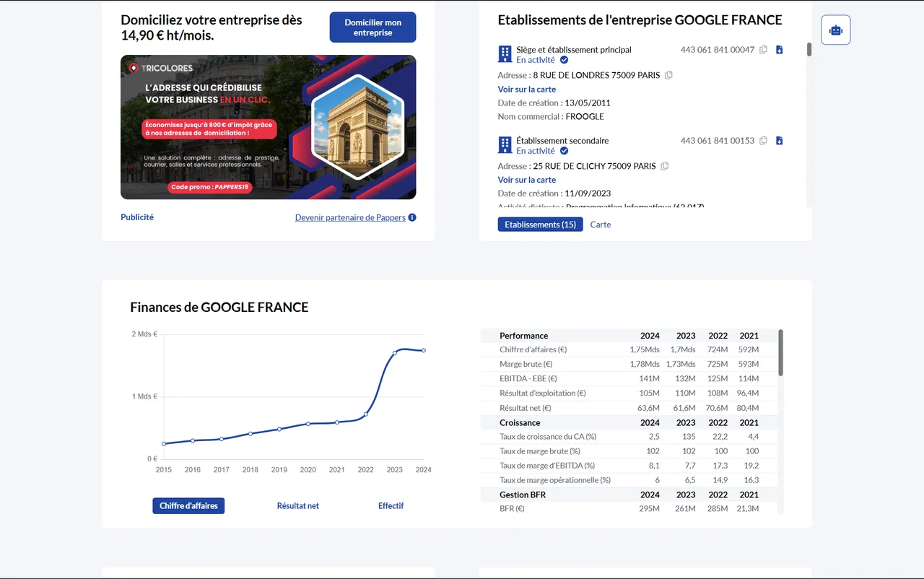Viewport: 924px width, 579px height.
Task: Click the 2023 data point on the chart
Action: pyautogui.click(x=395, y=353)
